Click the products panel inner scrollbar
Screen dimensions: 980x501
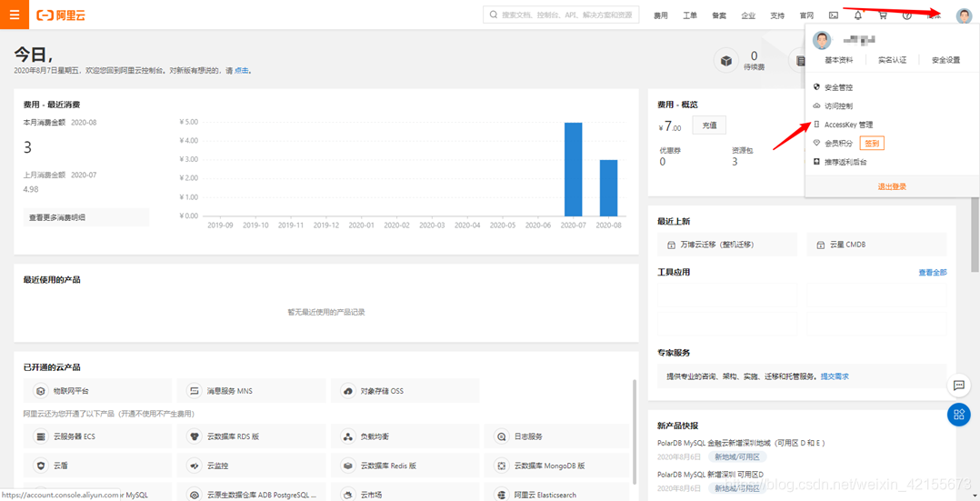(635, 432)
